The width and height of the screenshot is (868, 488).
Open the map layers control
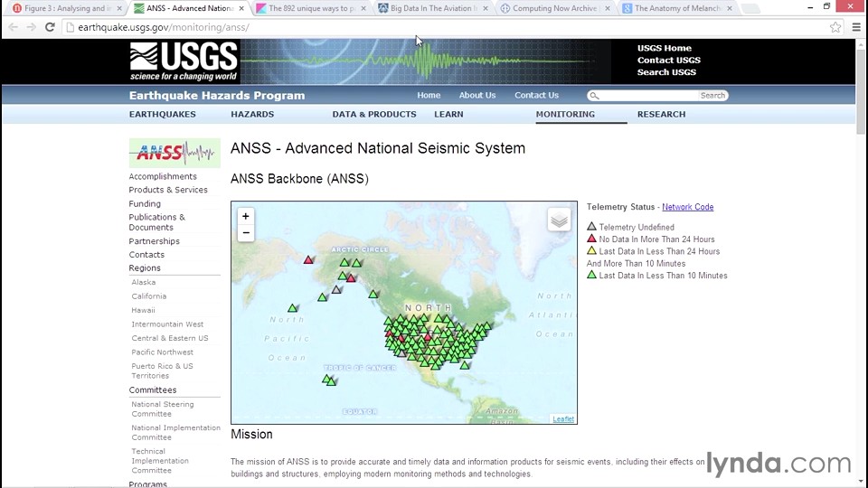click(559, 220)
